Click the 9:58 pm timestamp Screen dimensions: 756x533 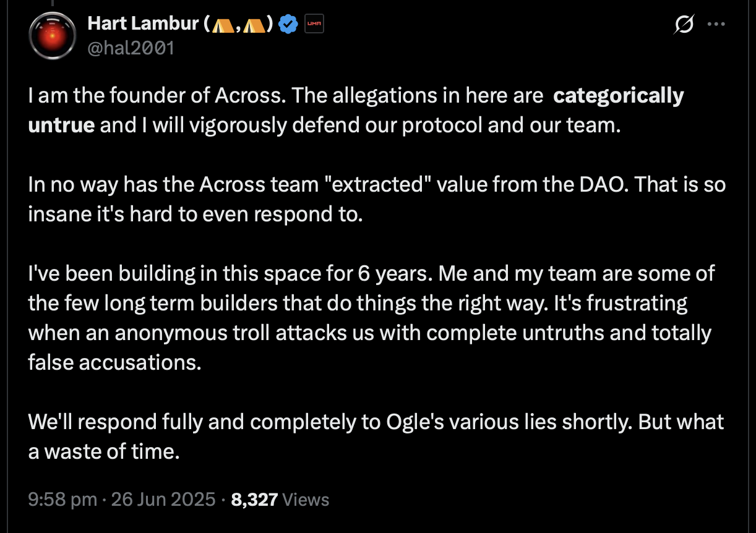pos(62,499)
